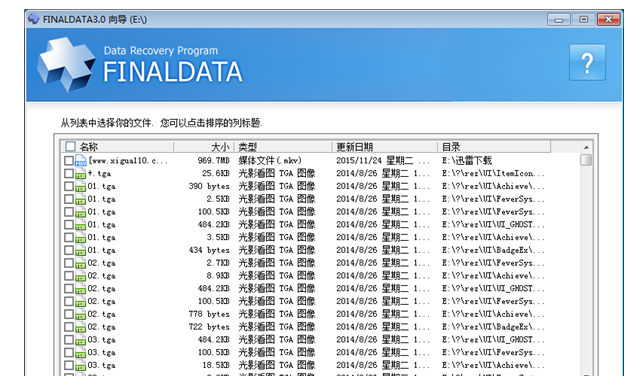Click the 18.5KB size cell

coord(216,366)
